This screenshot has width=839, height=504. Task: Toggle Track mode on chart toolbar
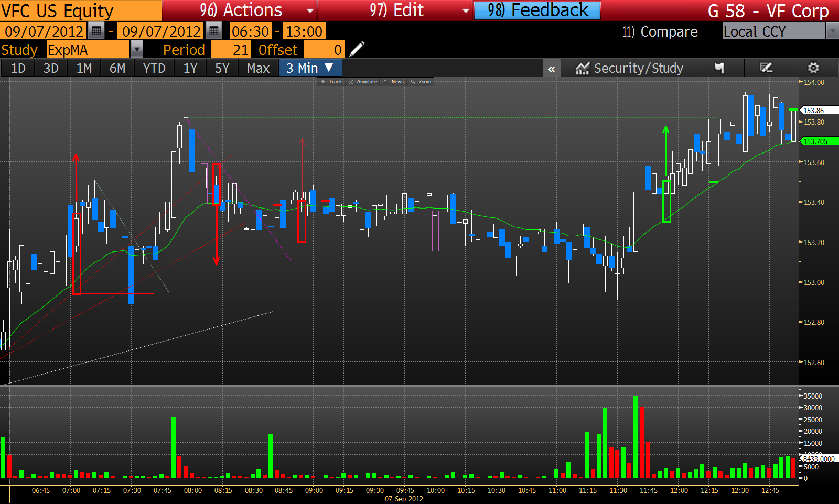click(331, 82)
